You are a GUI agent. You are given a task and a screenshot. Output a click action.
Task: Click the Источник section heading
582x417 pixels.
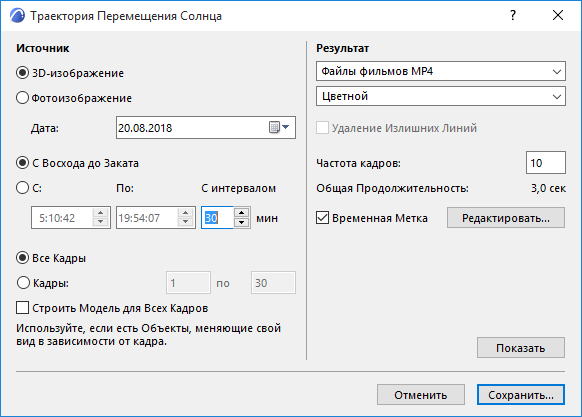(43, 48)
